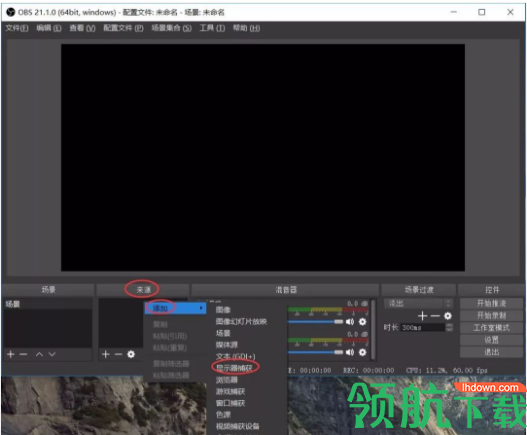Choose 视频捕获设备 from the add submenu
Image resolution: width=527 pixels, height=435 pixels.
(x=238, y=426)
